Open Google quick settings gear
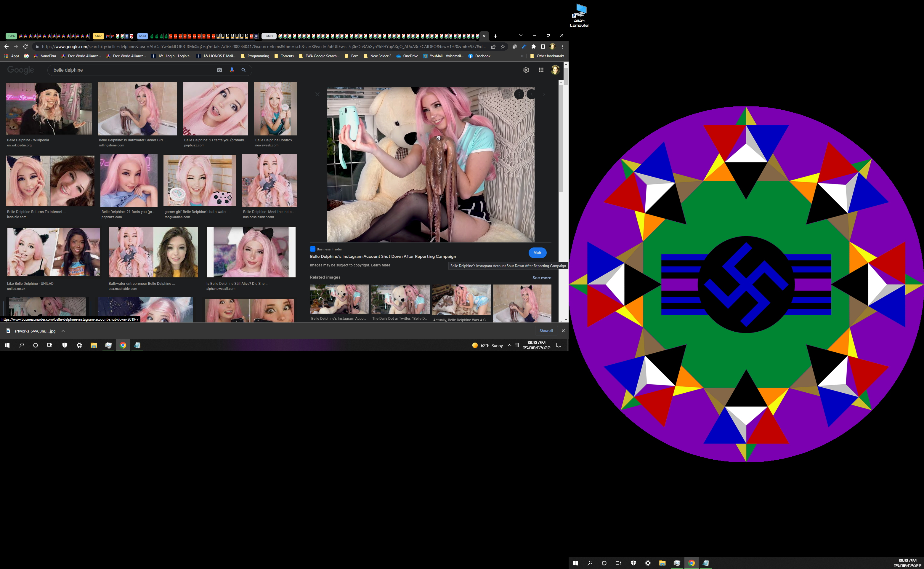 click(x=526, y=70)
